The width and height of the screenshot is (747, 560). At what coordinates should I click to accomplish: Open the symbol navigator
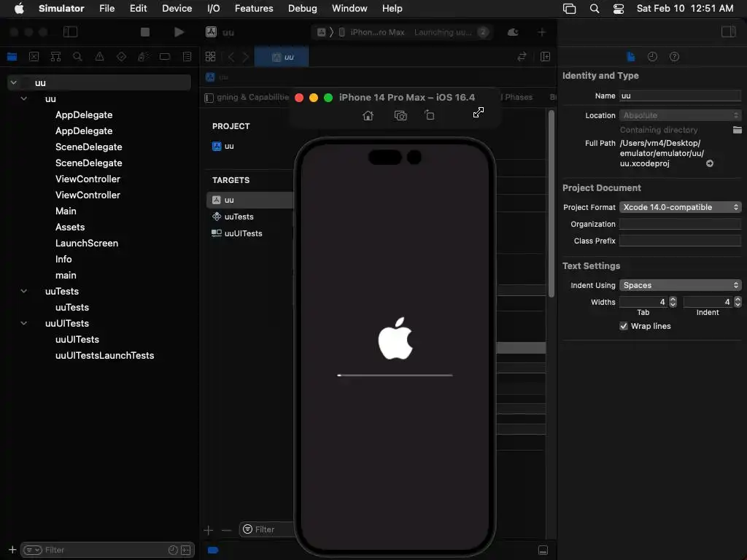coord(55,57)
